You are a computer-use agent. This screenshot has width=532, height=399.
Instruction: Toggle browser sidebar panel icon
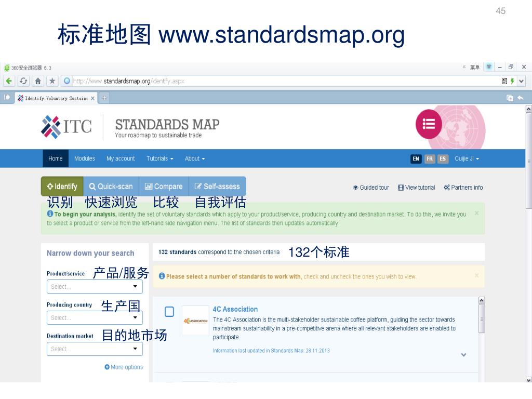[x=7, y=98]
